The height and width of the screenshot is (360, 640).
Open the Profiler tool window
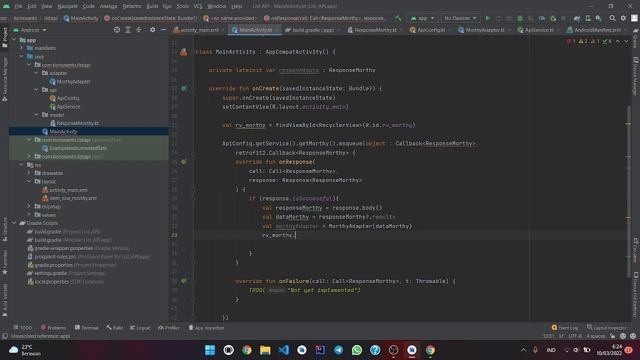coord(169,327)
